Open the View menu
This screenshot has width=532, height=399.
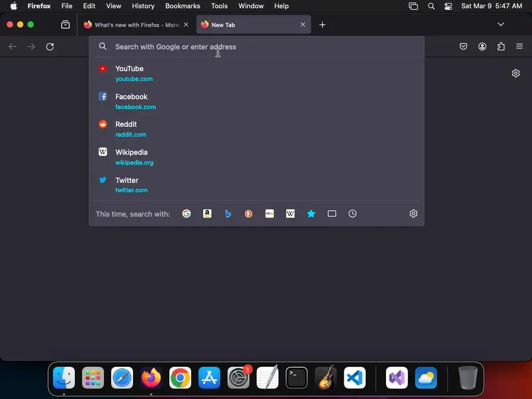(x=114, y=6)
